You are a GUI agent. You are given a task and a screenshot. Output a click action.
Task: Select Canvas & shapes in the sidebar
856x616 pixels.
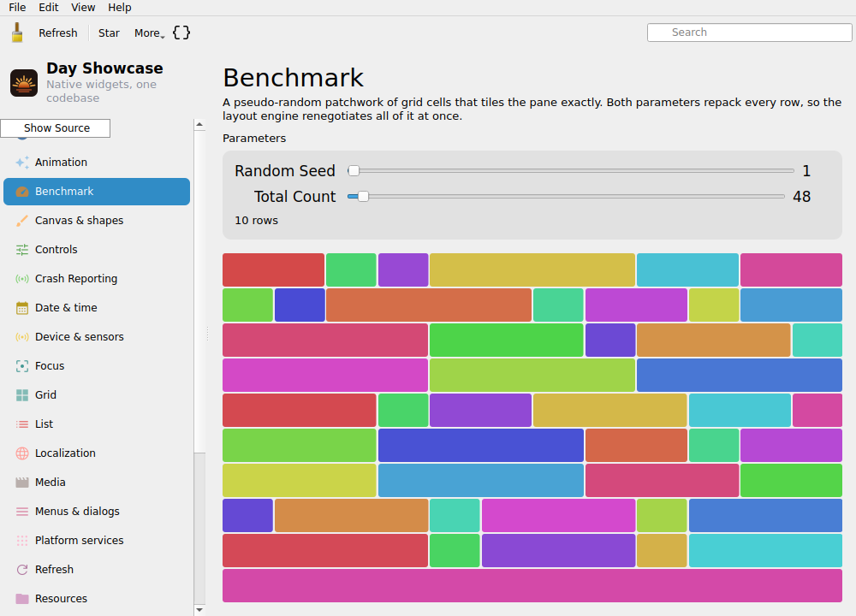point(97,221)
